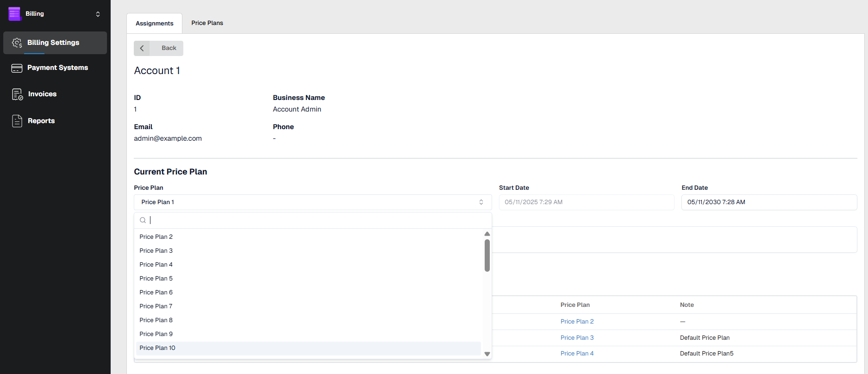This screenshot has width=868, height=374.
Task: Click the back arrow chevron icon
Action: coord(142,48)
